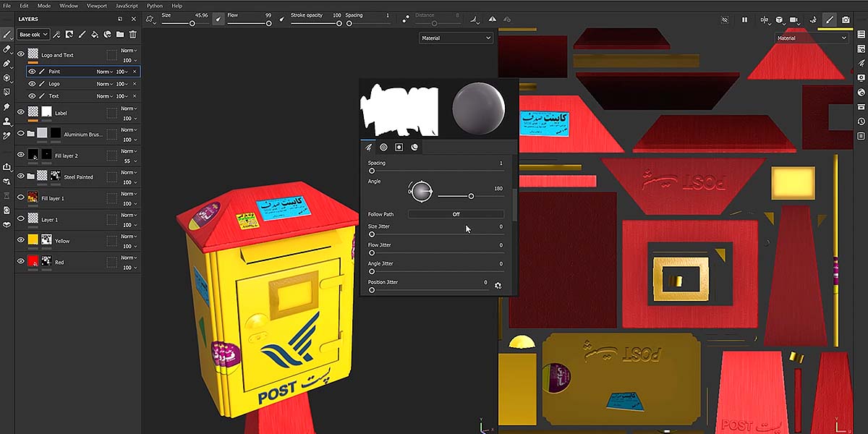Open the Window menu
This screenshot has height=434, width=868.
69,6
